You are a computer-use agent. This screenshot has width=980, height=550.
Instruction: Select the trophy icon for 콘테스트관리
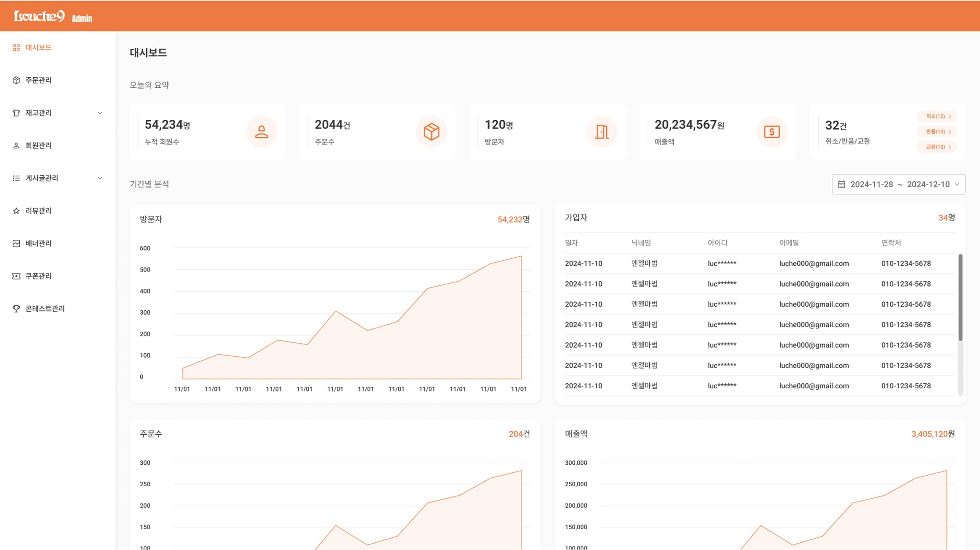(16, 309)
